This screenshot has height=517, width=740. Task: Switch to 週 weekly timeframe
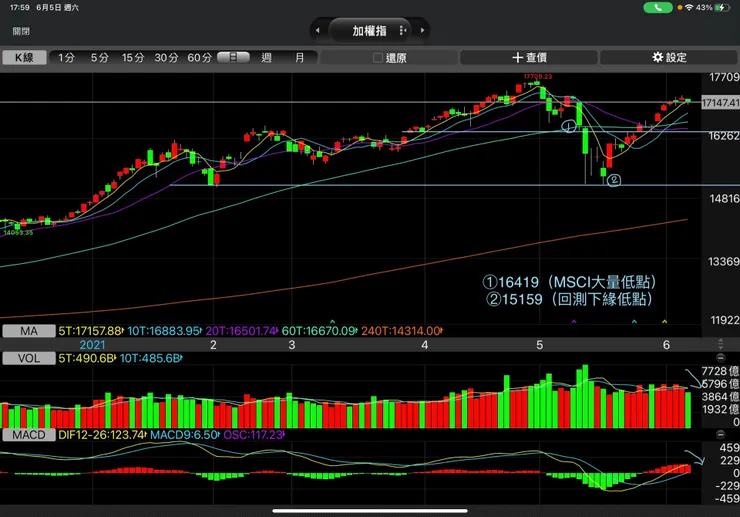click(267, 58)
